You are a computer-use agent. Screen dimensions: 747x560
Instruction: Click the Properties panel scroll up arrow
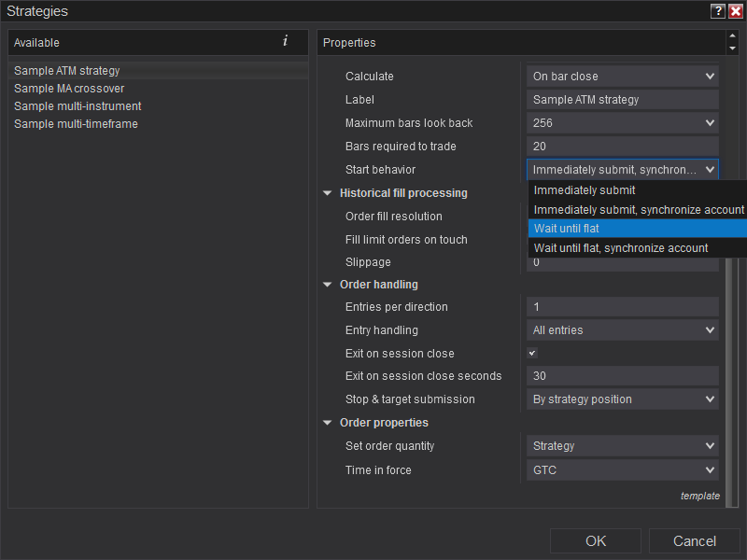732,37
